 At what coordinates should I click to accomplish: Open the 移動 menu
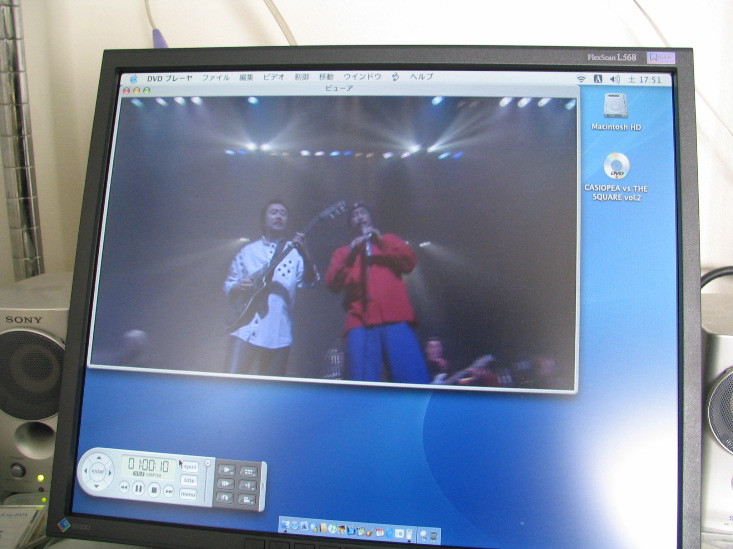coord(326,77)
